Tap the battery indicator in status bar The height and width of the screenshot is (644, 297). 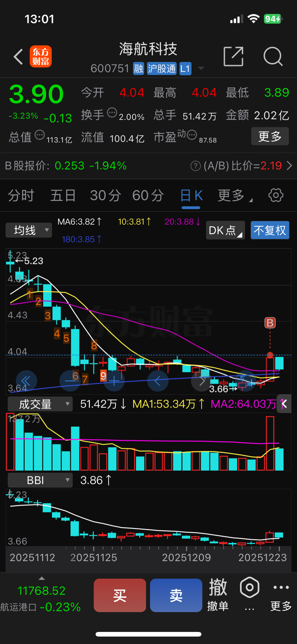[x=273, y=19]
